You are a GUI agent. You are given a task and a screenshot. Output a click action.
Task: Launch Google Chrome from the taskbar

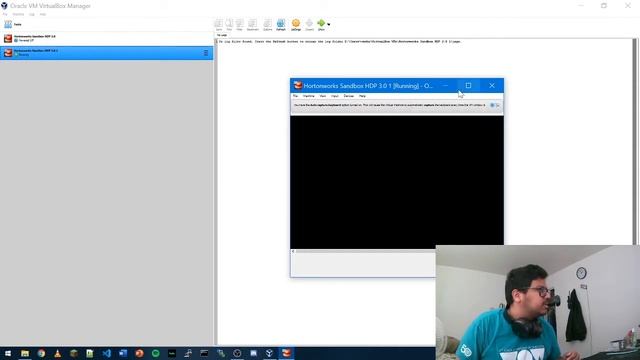point(41,353)
